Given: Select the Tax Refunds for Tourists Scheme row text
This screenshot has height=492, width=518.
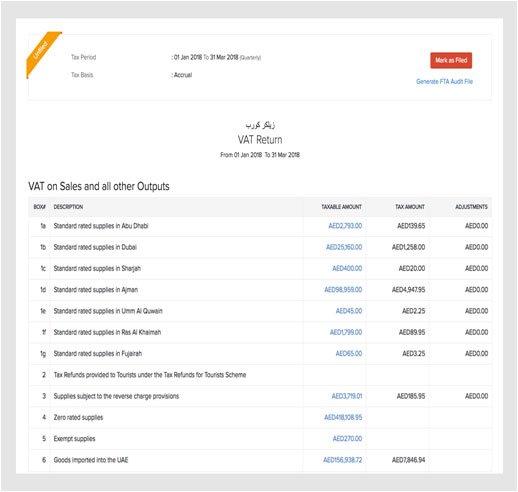Looking at the screenshot, I should tap(150, 375).
